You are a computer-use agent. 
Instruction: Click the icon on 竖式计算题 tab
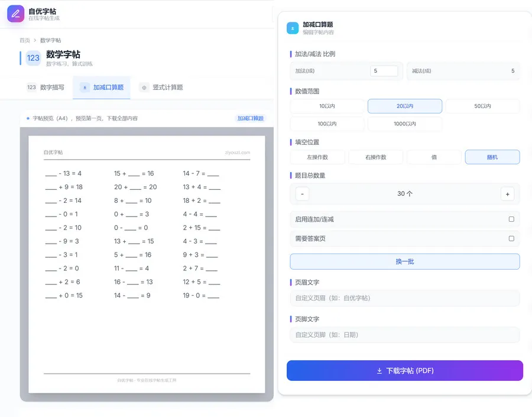click(x=144, y=88)
